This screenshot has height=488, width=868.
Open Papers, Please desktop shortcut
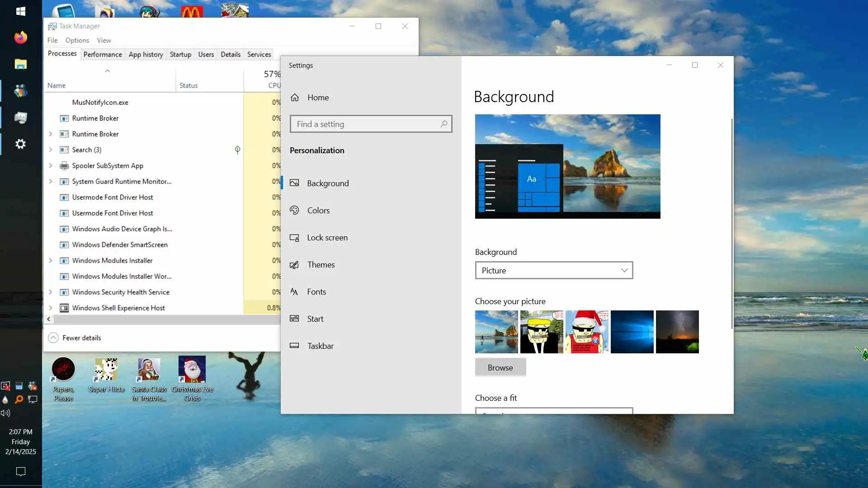point(63,370)
